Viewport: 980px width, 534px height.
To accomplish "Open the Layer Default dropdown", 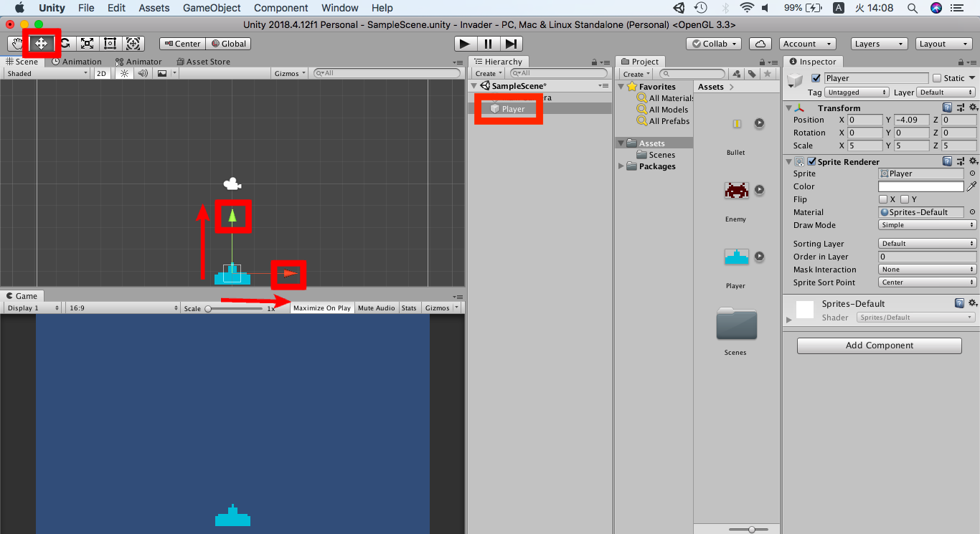I will (x=946, y=92).
